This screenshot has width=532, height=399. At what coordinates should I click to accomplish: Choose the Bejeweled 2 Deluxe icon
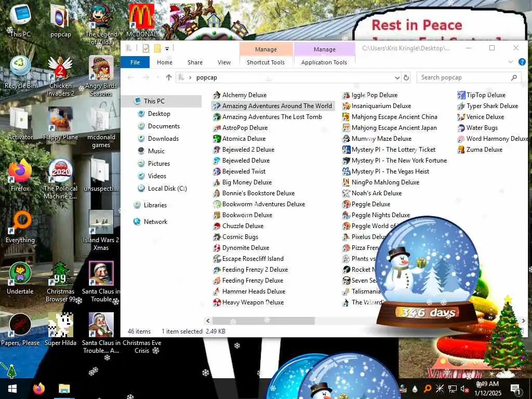217,150
